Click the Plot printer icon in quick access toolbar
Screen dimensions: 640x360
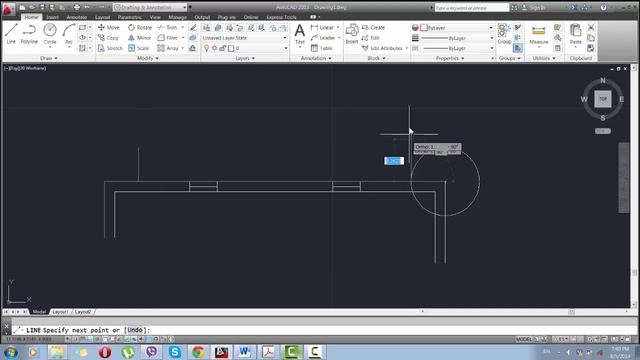[x=77, y=7]
